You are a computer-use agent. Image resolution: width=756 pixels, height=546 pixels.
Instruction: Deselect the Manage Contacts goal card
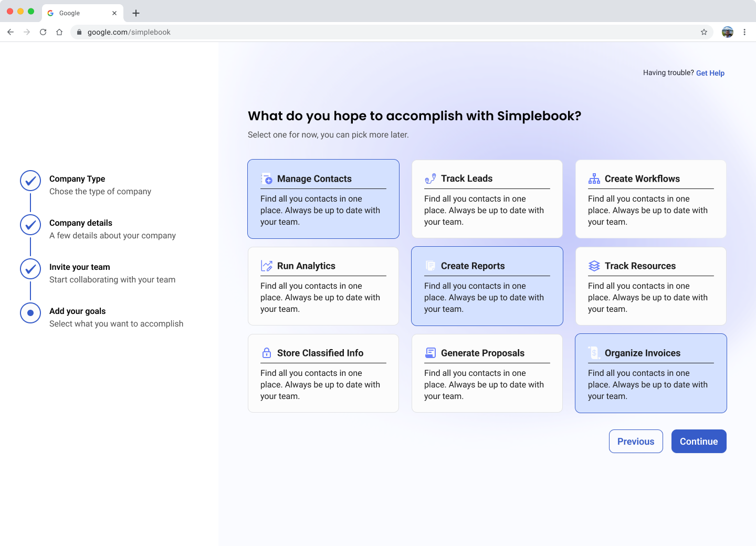323,199
